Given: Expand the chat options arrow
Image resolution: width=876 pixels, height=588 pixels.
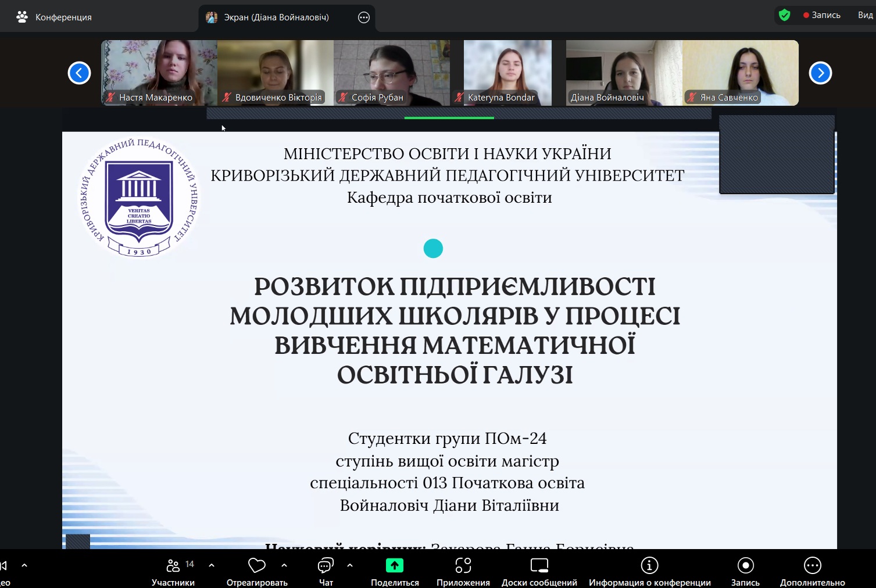Looking at the screenshot, I should coord(350,565).
